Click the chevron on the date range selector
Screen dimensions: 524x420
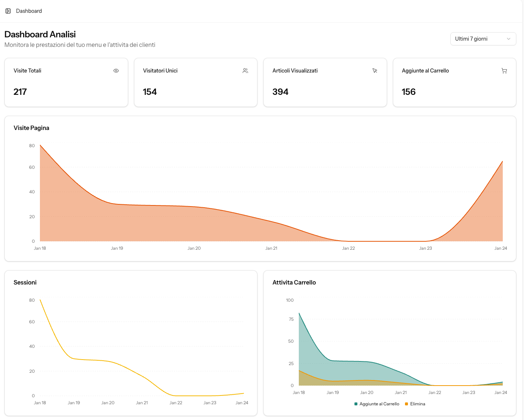point(508,39)
